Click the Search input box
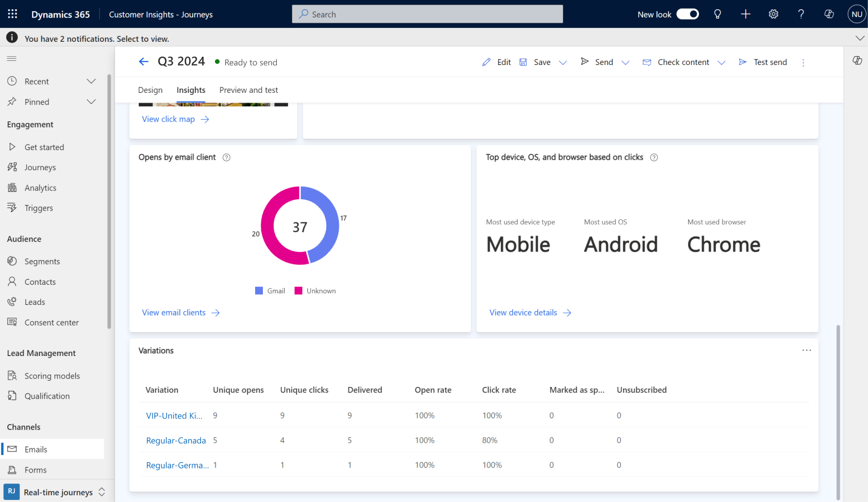This screenshot has width=868, height=502. click(427, 14)
